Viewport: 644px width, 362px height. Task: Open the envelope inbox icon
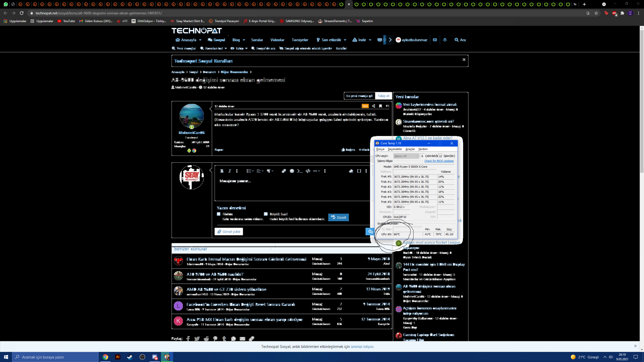coord(435,40)
